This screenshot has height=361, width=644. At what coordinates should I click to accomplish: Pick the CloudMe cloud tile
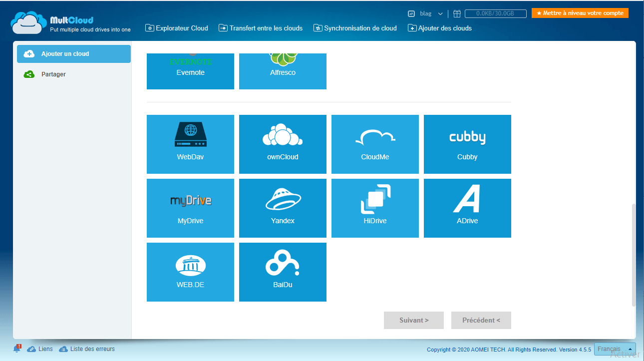point(375,144)
